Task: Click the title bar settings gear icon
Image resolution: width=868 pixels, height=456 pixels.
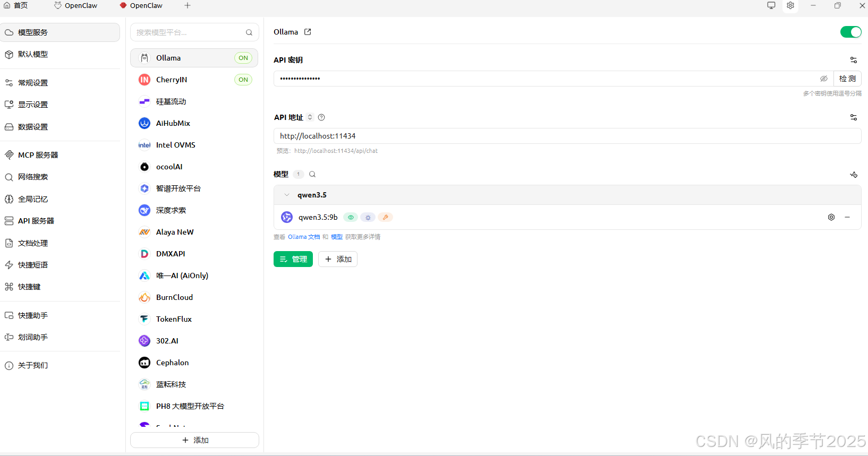Action: coord(790,5)
